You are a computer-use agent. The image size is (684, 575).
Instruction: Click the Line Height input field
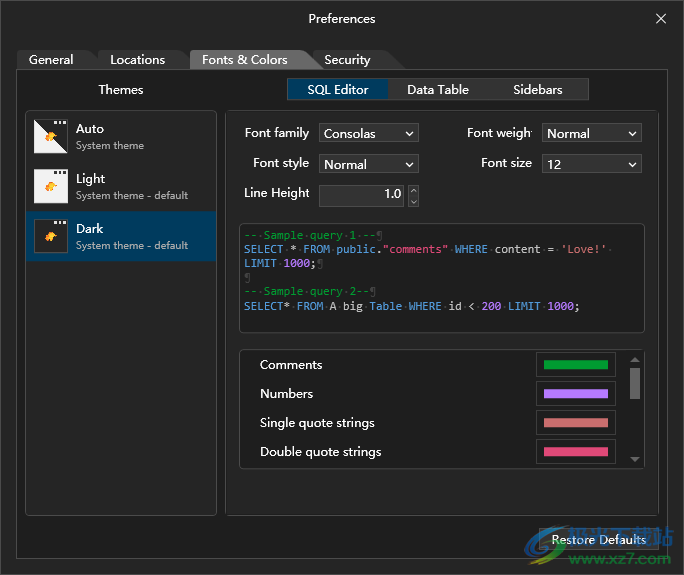362,194
